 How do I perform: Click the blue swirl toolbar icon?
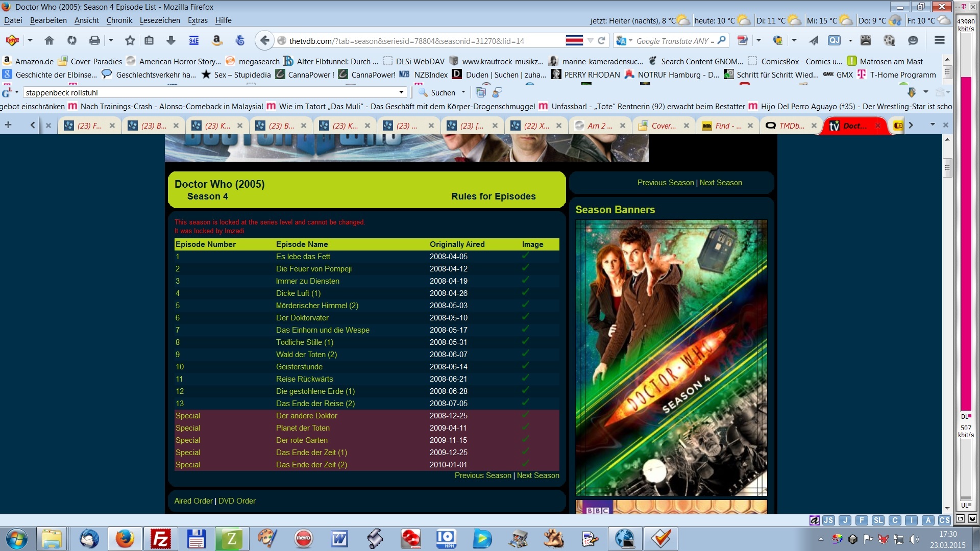240,40
